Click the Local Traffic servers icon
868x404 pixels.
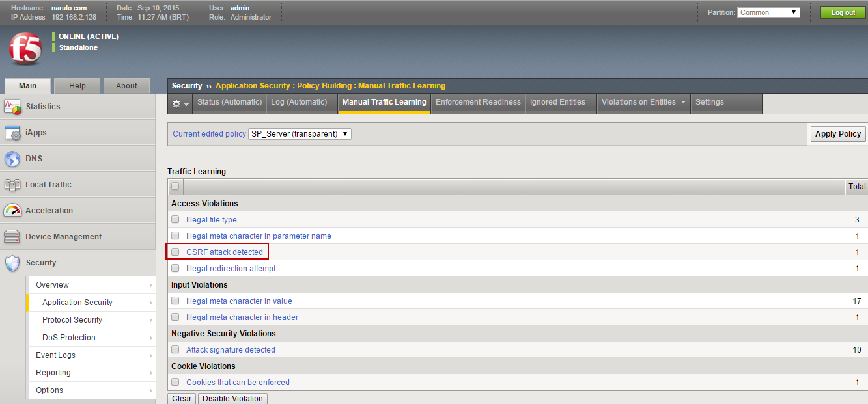(x=12, y=185)
